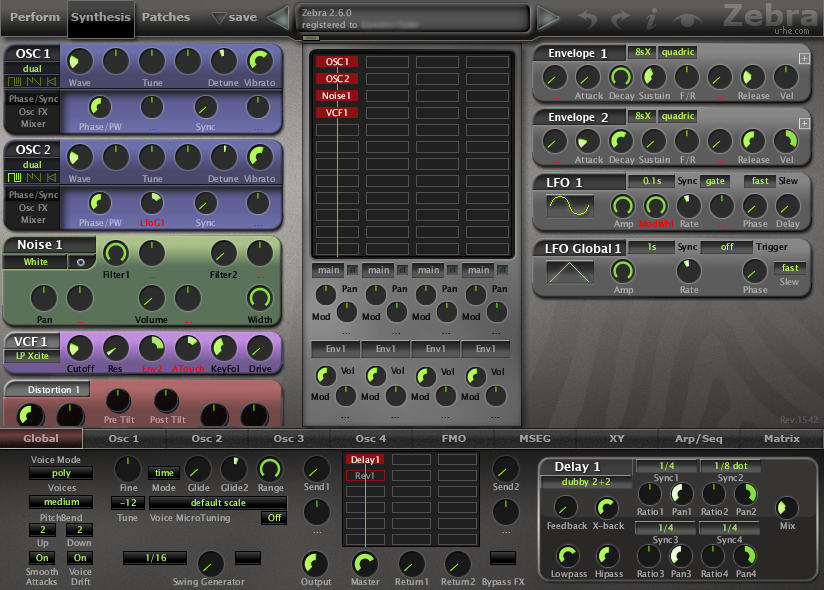
Task: Open OSC 1 dual mode selector
Action: point(32,68)
